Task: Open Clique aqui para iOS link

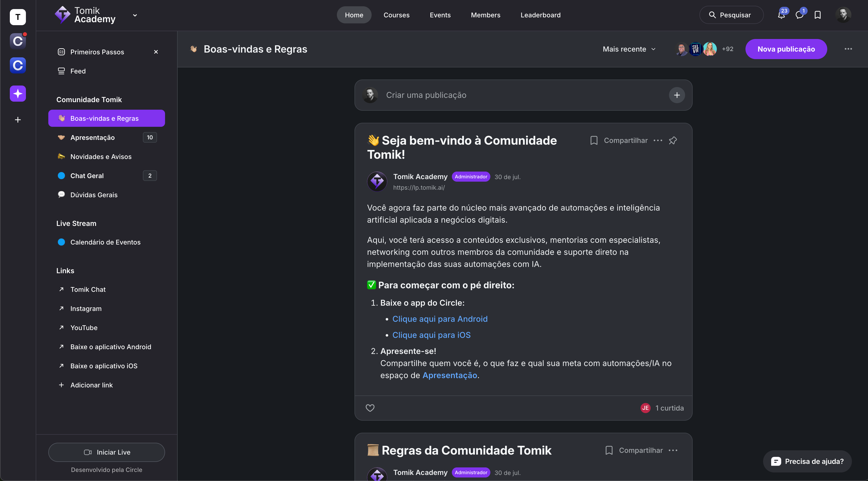Action: point(431,335)
